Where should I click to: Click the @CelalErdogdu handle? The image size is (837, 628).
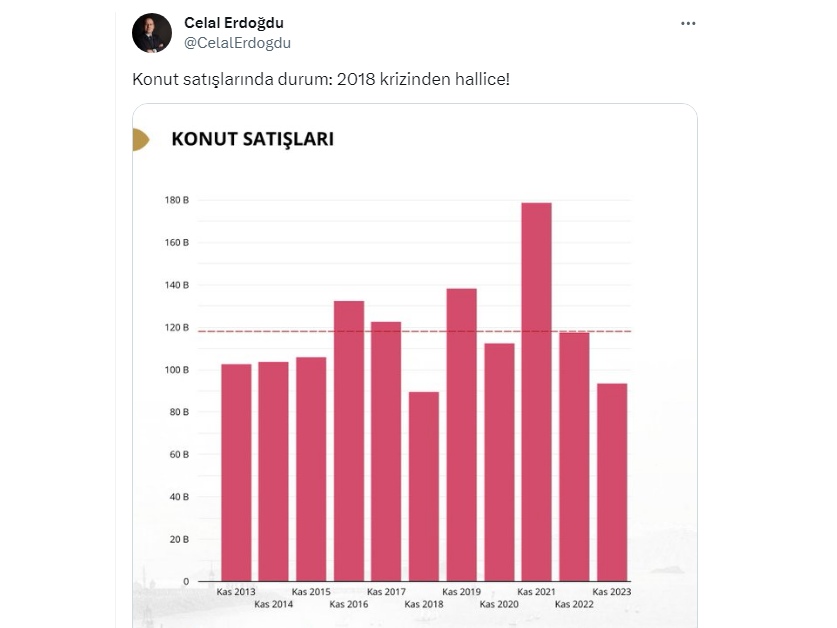tap(238, 42)
